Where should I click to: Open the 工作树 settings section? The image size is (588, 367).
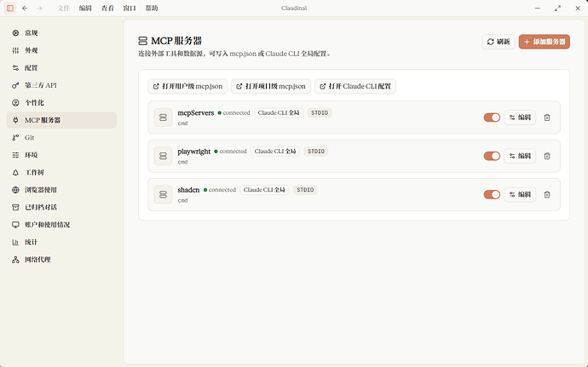[x=61, y=173]
